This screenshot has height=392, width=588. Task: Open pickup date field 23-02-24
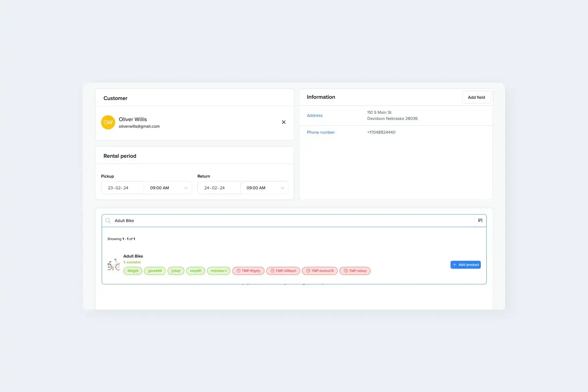[x=123, y=188]
